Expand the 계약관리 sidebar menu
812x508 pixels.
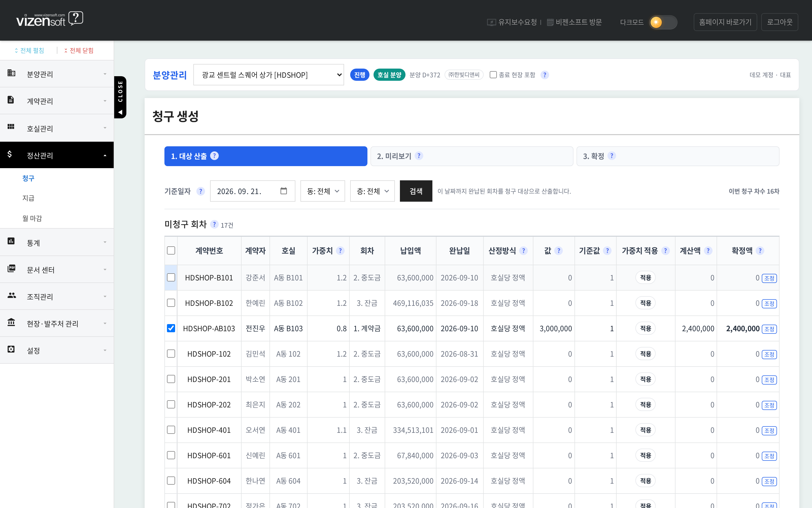pyautogui.click(x=57, y=101)
